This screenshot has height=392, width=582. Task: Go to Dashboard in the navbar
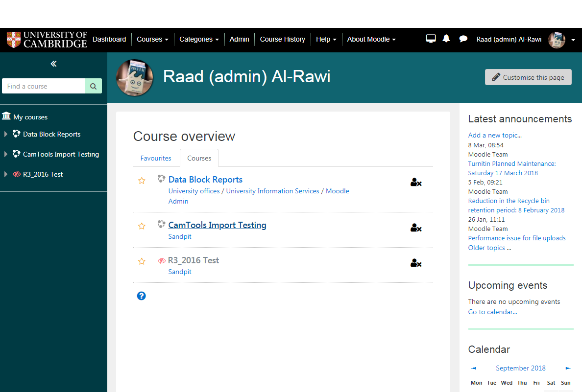click(x=109, y=39)
